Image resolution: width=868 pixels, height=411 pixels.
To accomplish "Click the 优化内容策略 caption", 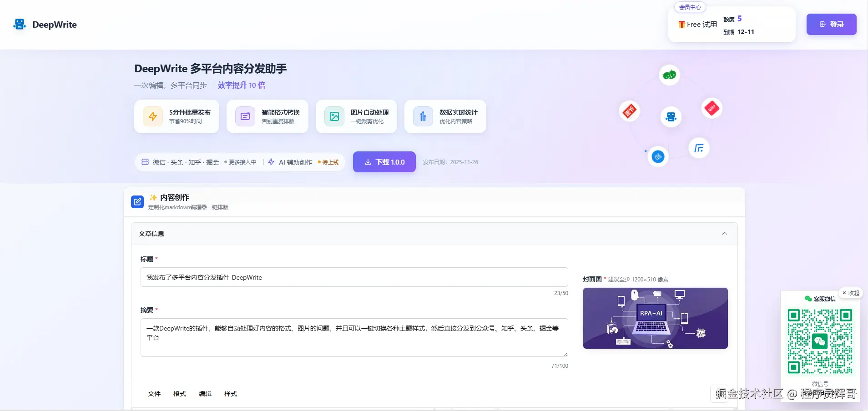I will point(456,121).
